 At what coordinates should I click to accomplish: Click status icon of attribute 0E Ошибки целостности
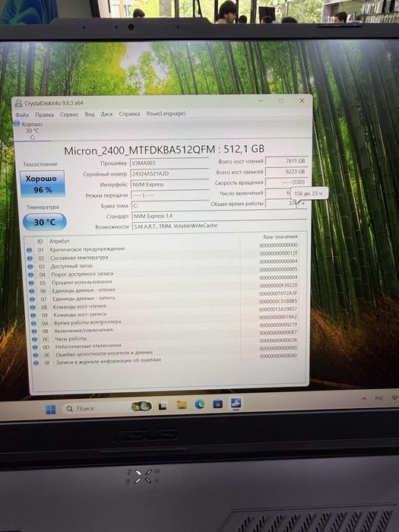[x=36, y=355]
